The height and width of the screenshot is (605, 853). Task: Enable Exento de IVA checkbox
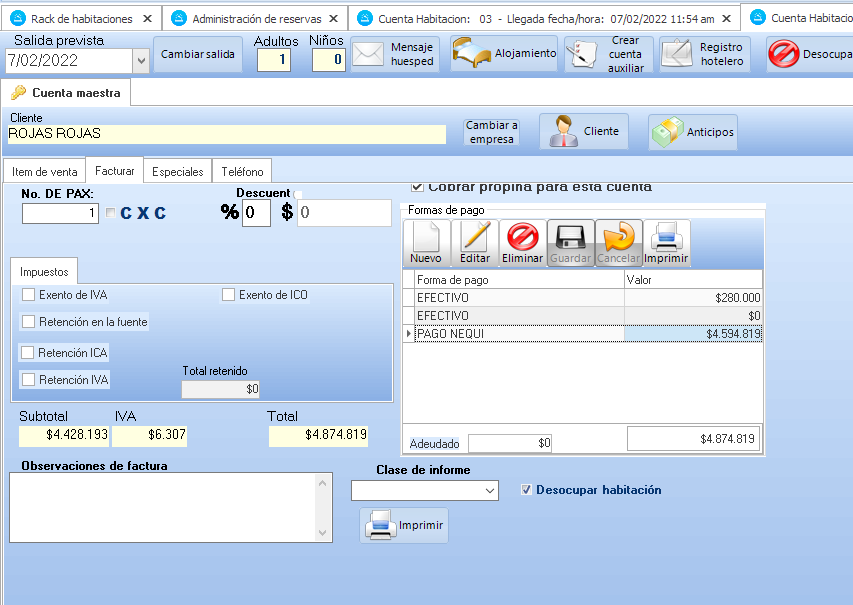pyautogui.click(x=29, y=295)
